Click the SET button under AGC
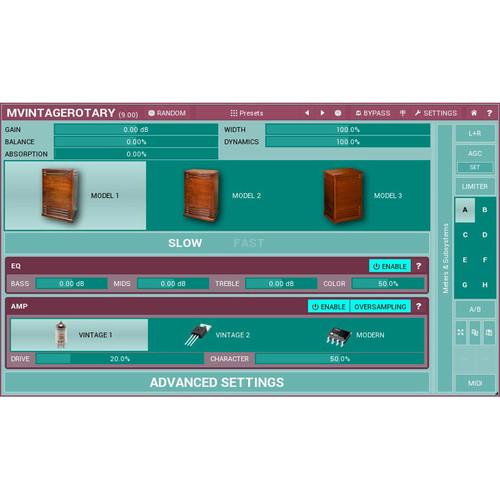 pyautogui.click(x=475, y=167)
